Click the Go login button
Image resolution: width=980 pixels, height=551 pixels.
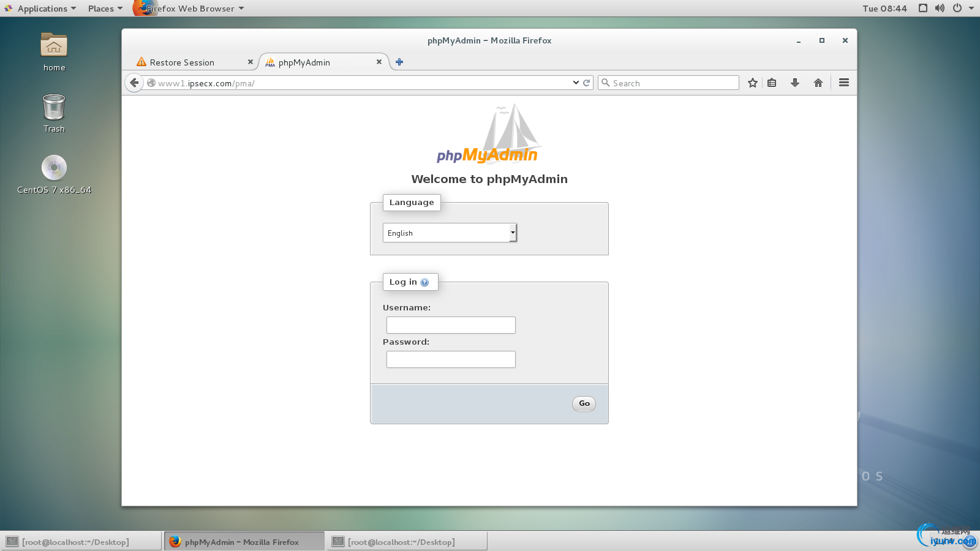point(584,403)
